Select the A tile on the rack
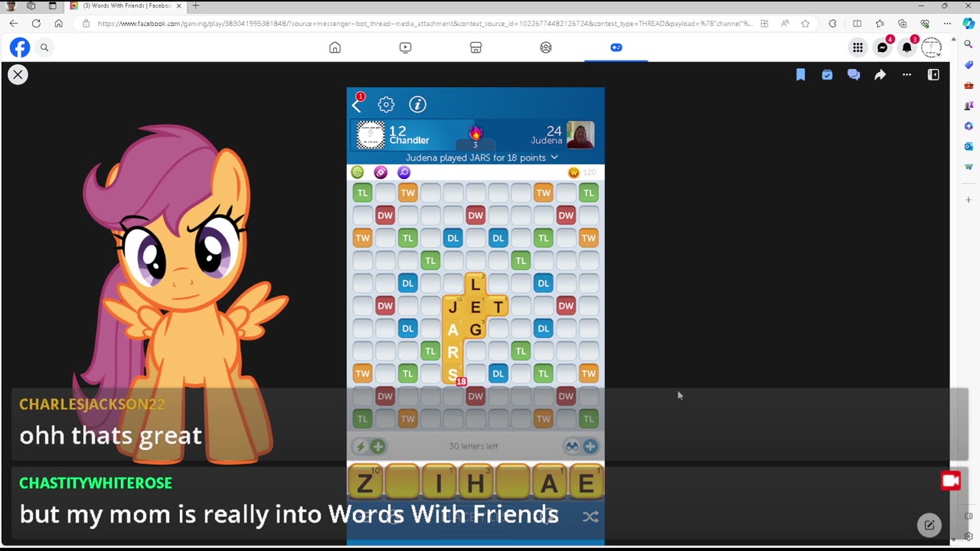 click(549, 483)
